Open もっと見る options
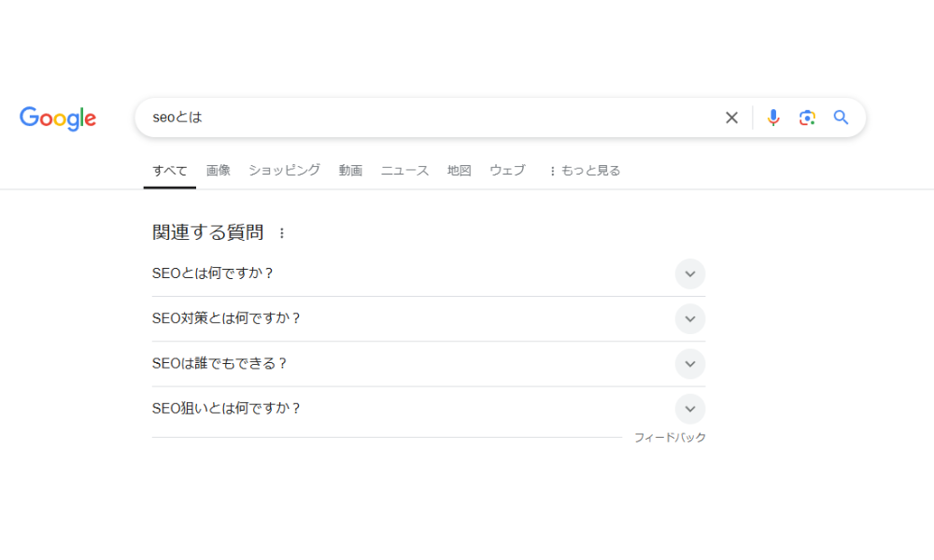The height and width of the screenshot is (560, 934). (x=589, y=170)
